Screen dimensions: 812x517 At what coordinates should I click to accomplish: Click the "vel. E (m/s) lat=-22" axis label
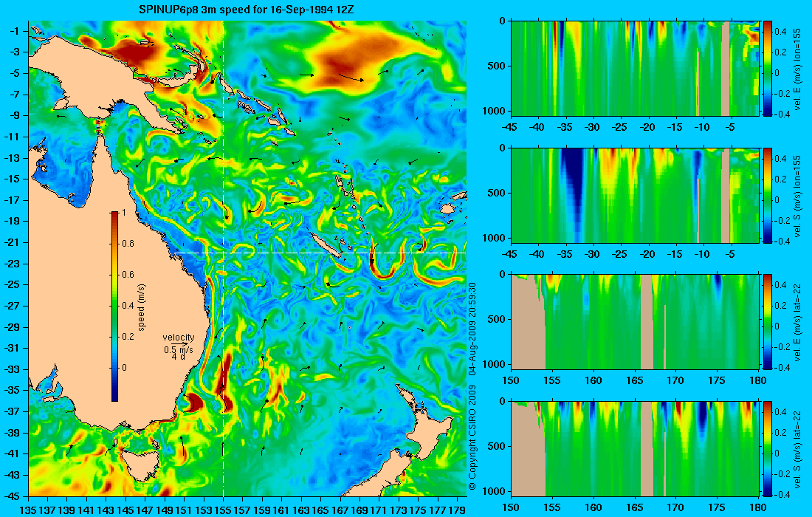coord(798,323)
